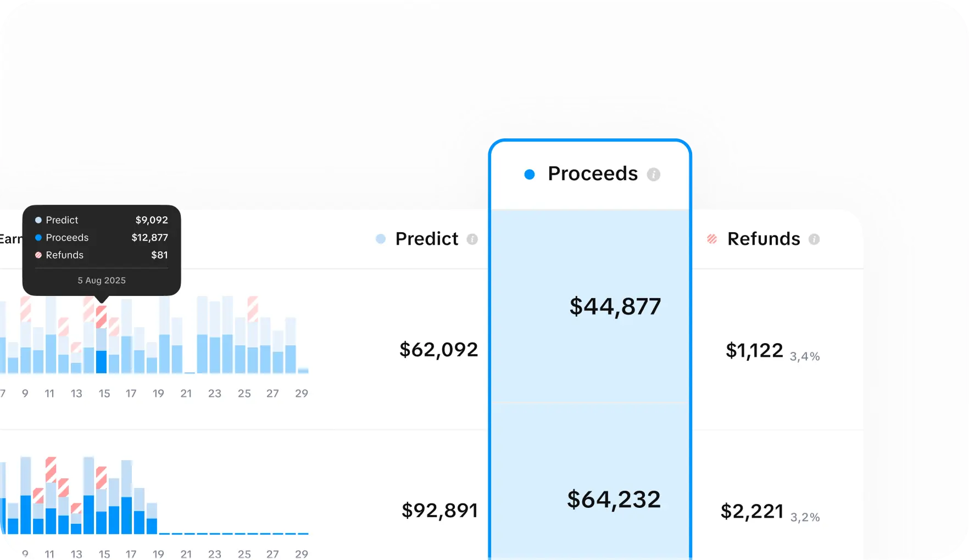969x560 pixels.
Task: Click the blue dot icon beside Proceeds
Action: pos(529,173)
